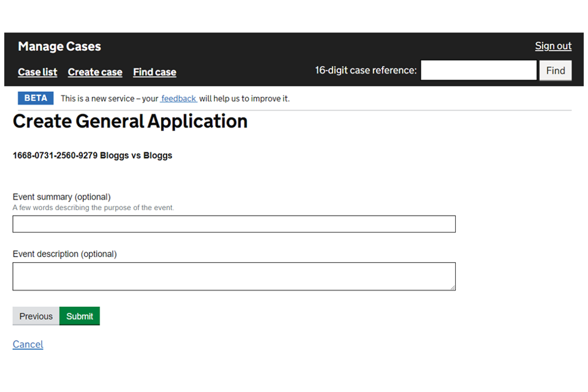Click the Create General Application heading
The image size is (588, 392).
pyautogui.click(x=130, y=121)
